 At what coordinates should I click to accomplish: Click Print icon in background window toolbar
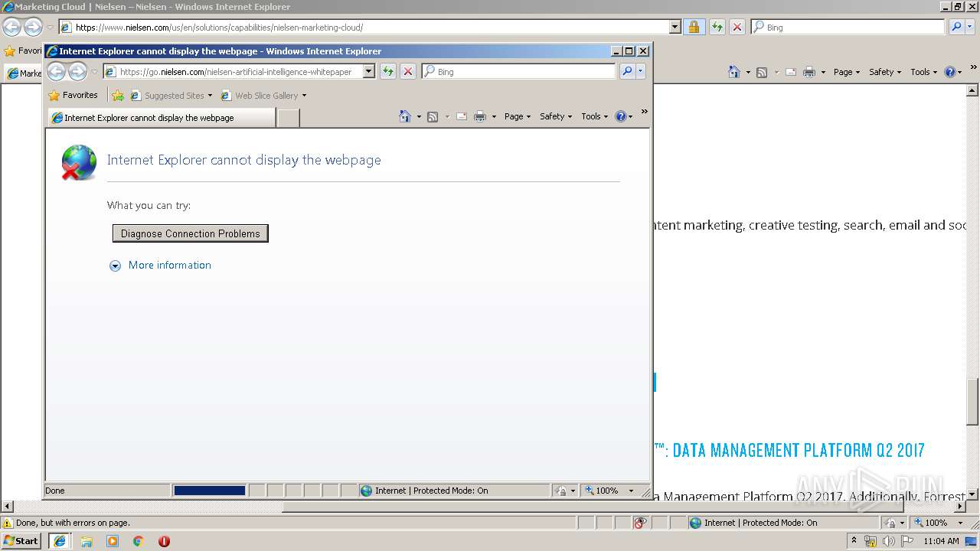pyautogui.click(x=809, y=72)
